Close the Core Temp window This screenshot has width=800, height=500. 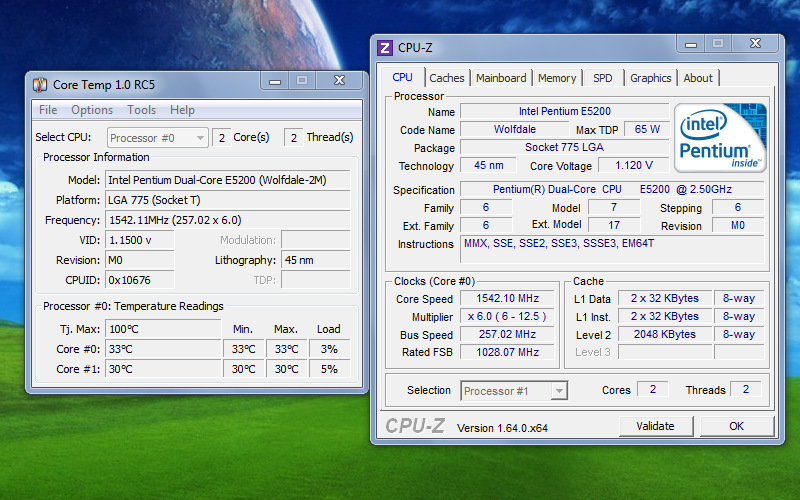[x=339, y=81]
